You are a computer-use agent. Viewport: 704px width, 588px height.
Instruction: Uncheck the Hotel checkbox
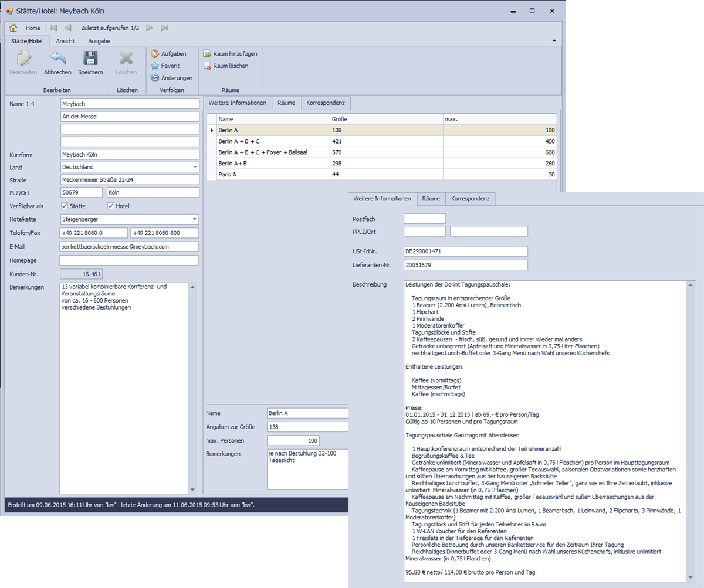pyautogui.click(x=111, y=206)
